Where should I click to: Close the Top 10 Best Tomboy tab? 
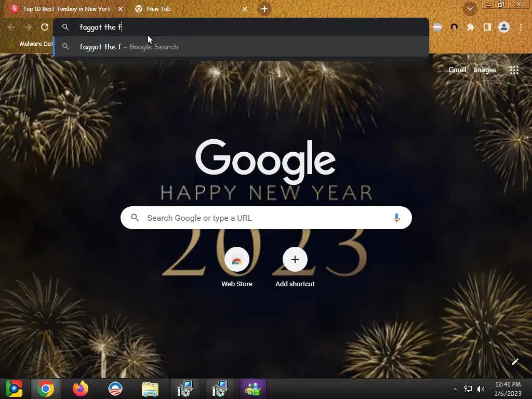[x=121, y=9]
